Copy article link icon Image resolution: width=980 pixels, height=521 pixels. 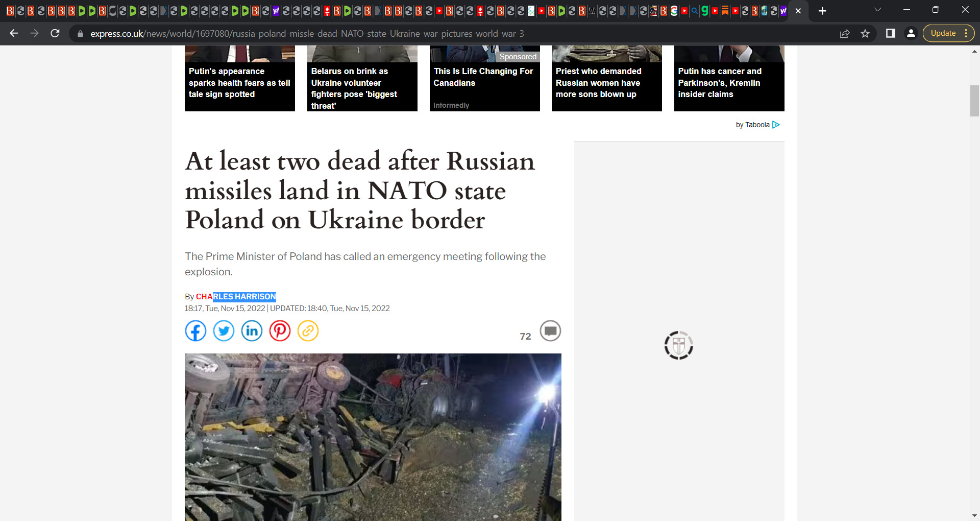308,331
